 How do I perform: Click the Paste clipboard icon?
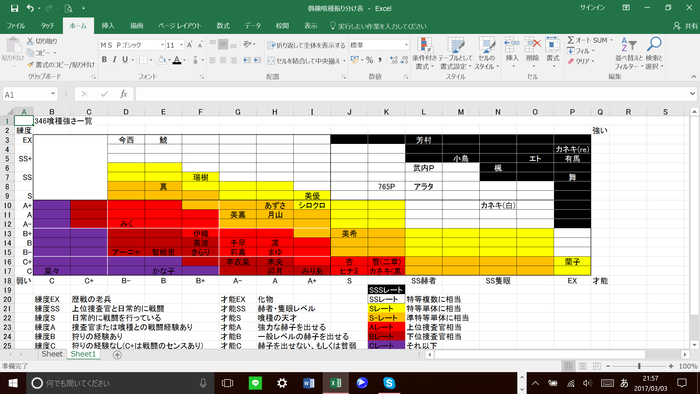13,46
